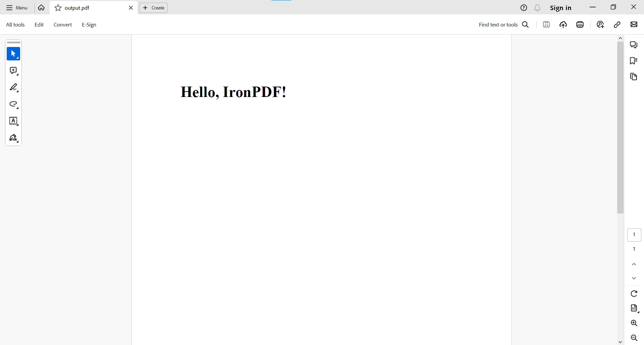644x345 pixels.
Task: Minimize the Acrobat window
Action: [593, 7]
